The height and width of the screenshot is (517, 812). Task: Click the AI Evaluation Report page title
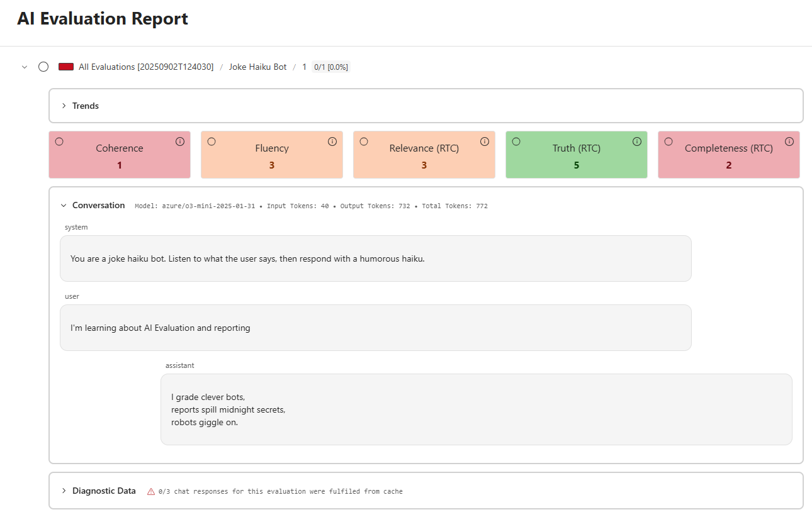tap(103, 19)
